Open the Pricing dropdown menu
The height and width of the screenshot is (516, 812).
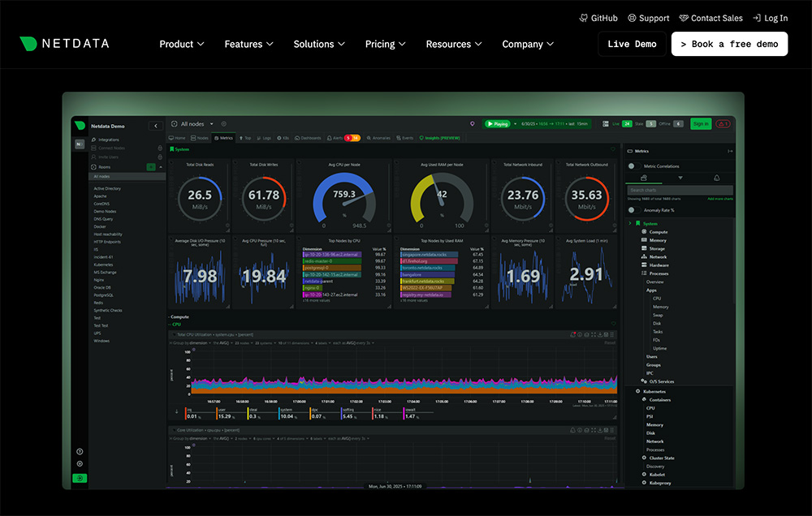point(385,44)
